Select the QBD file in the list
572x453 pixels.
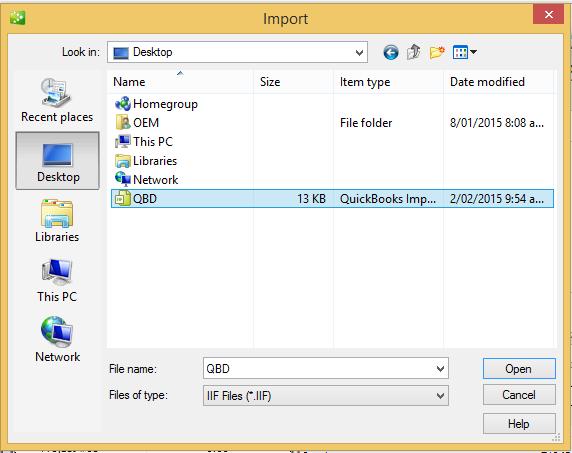coord(332,199)
